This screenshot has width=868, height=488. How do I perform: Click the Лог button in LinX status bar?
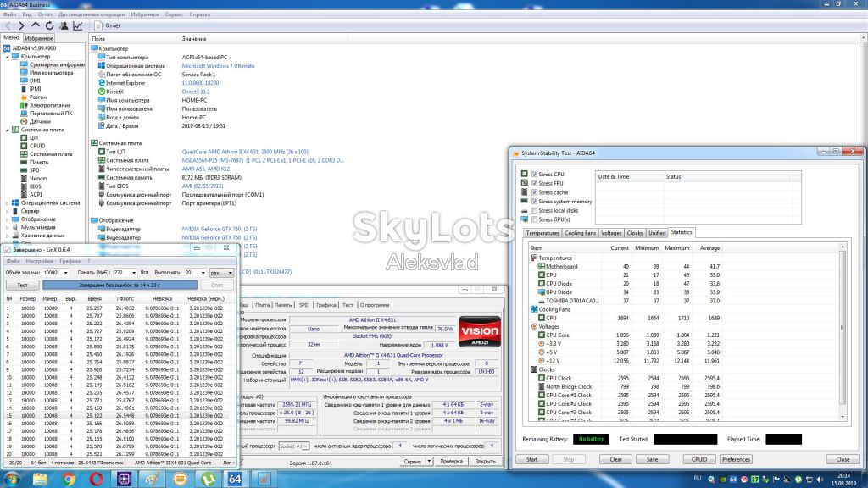pos(228,463)
